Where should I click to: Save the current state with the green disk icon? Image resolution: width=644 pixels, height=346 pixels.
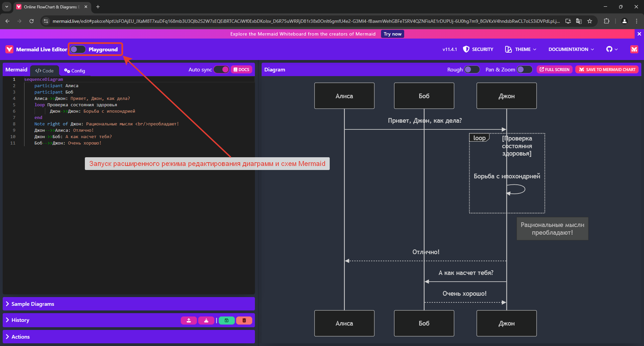(x=227, y=321)
